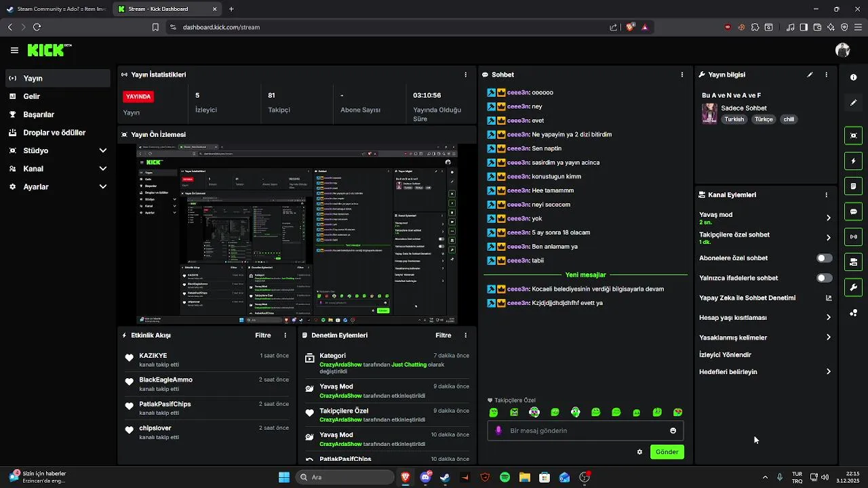Edit stream info with pencil in Yayın bilgisi
Screen dimensions: 868x488
[x=810, y=75]
